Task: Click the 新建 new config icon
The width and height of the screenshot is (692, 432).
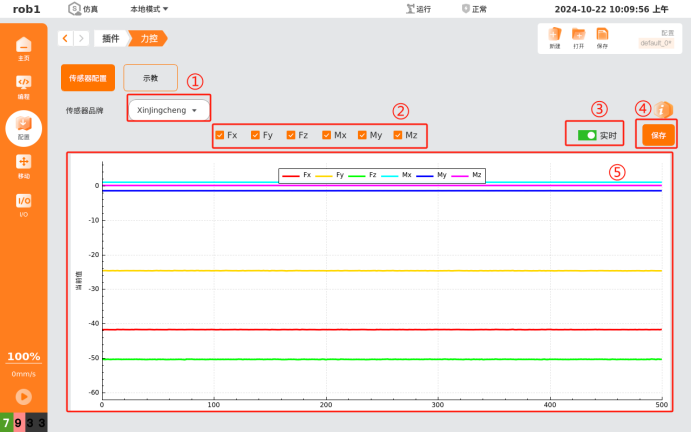Action: [x=554, y=36]
